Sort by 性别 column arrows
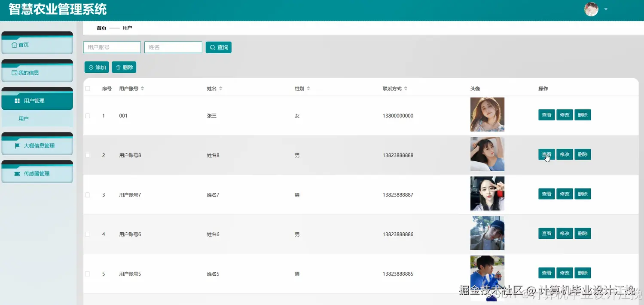 tap(308, 89)
